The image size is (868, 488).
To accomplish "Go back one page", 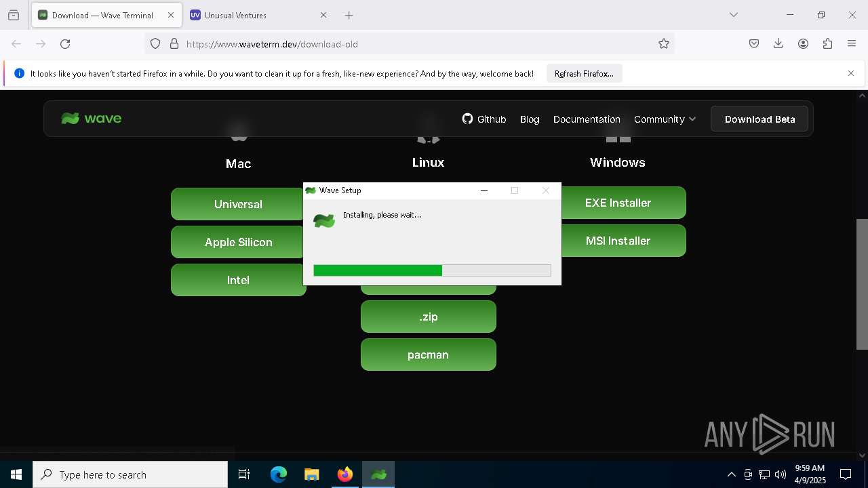I will tap(16, 44).
